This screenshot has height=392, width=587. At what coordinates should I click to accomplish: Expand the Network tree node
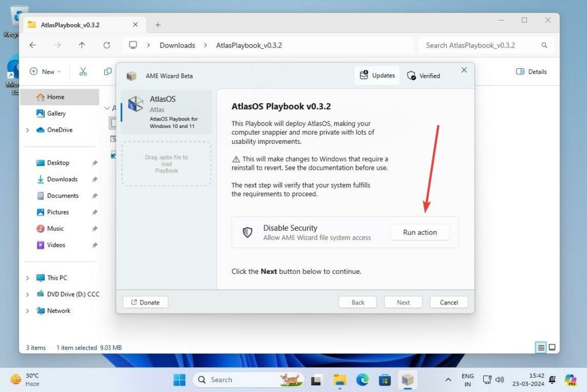pos(28,311)
